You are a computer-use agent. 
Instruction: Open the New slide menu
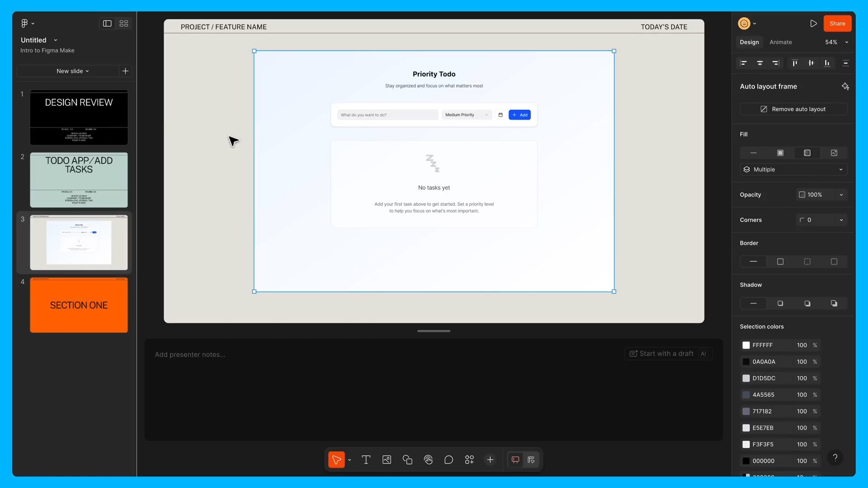tap(72, 71)
